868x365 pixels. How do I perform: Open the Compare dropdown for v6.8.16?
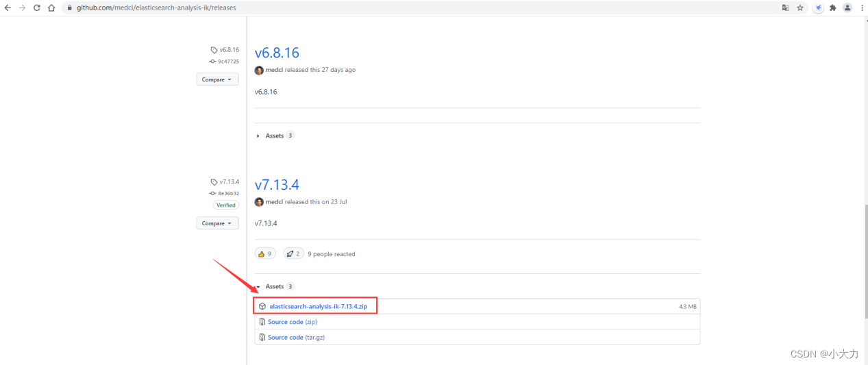217,79
